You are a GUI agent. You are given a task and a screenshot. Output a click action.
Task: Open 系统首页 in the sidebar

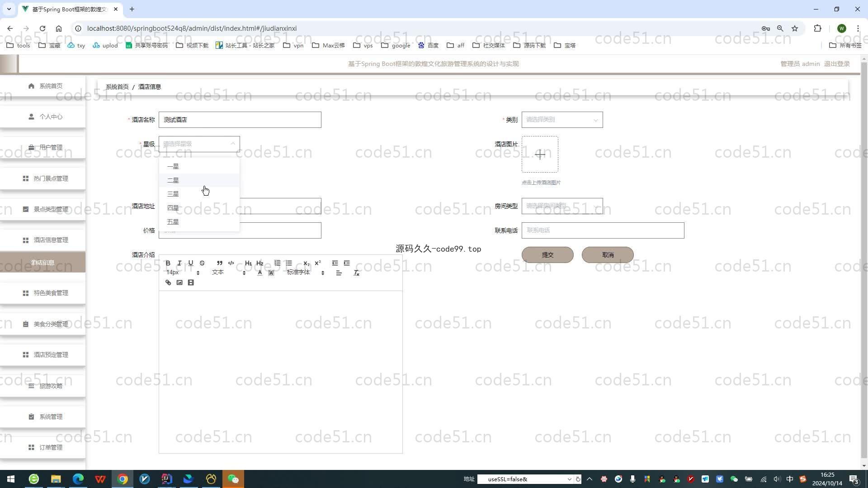click(x=42, y=86)
